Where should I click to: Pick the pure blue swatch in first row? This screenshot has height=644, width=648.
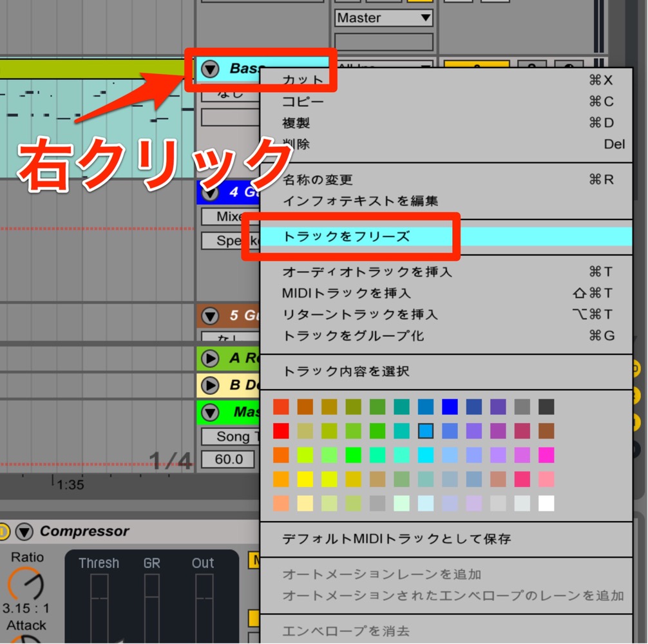[450, 407]
